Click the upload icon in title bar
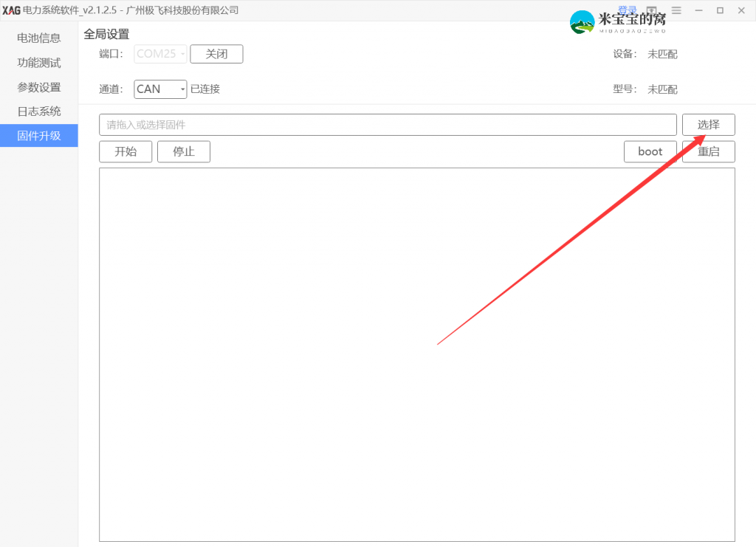 point(652,10)
